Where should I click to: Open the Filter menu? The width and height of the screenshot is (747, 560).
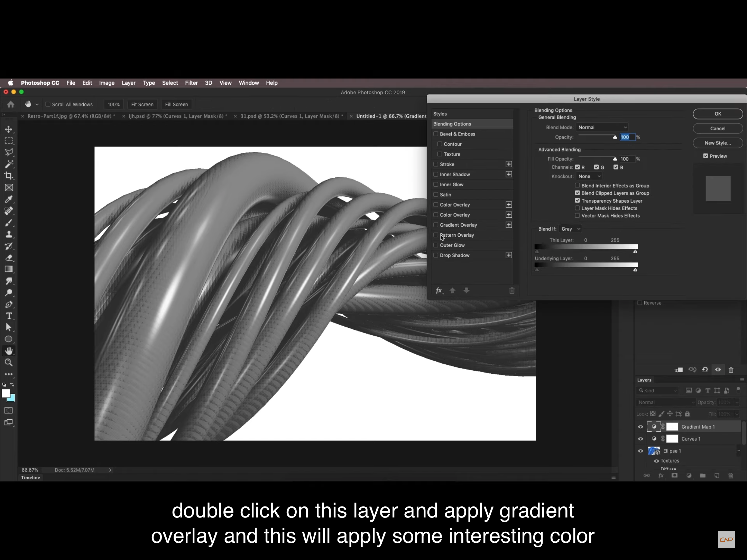click(192, 83)
